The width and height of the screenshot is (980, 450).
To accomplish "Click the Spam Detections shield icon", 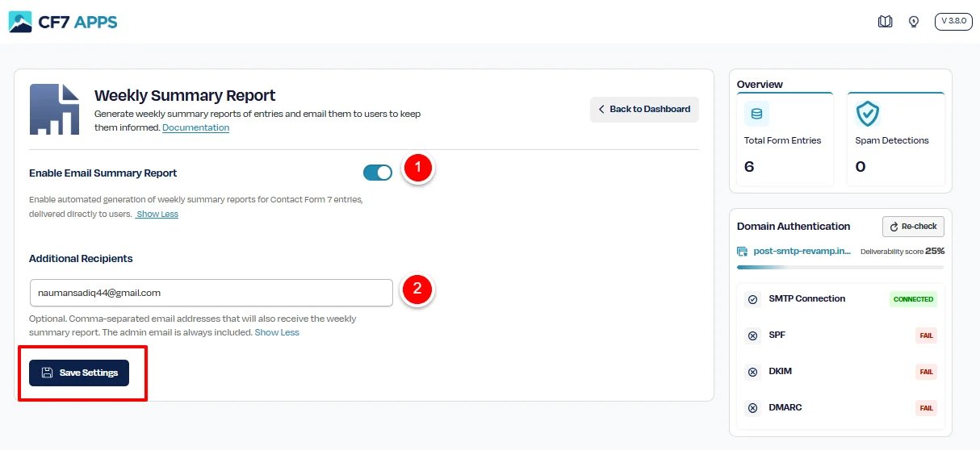I will [868, 114].
